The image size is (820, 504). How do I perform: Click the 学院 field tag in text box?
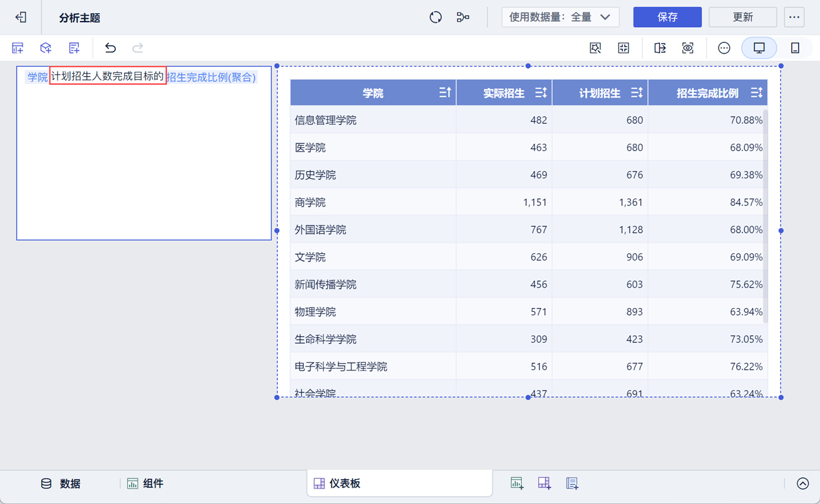(x=37, y=77)
